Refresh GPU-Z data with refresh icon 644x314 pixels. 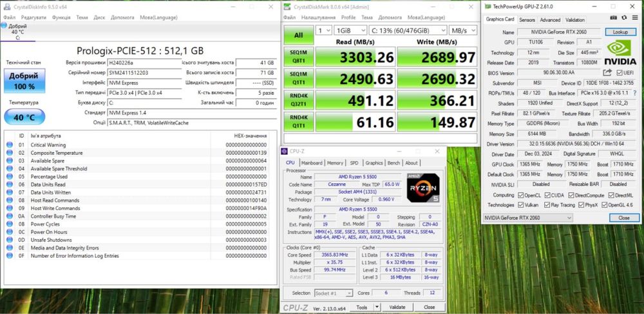click(x=624, y=17)
